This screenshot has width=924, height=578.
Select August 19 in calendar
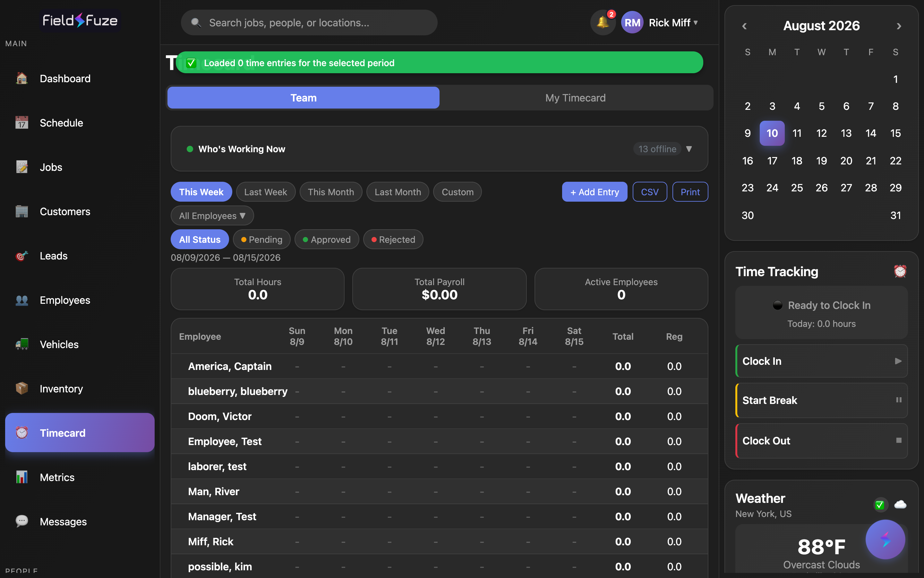click(821, 161)
